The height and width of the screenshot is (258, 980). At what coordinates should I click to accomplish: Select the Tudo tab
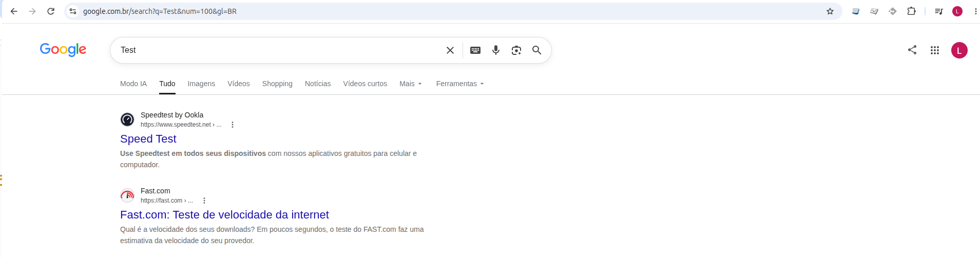tap(167, 84)
